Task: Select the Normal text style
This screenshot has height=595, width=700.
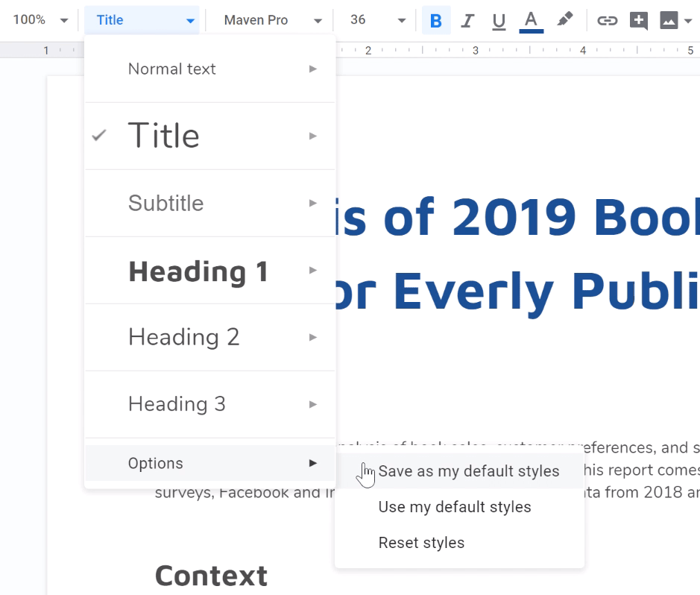Action: click(x=171, y=69)
